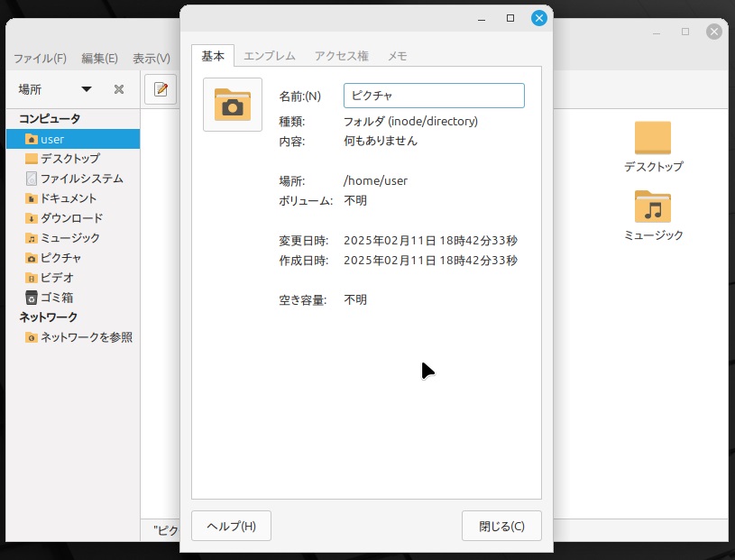735x560 pixels.
Task: Select ビデオ in the sidebar
Action: (57, 278)
